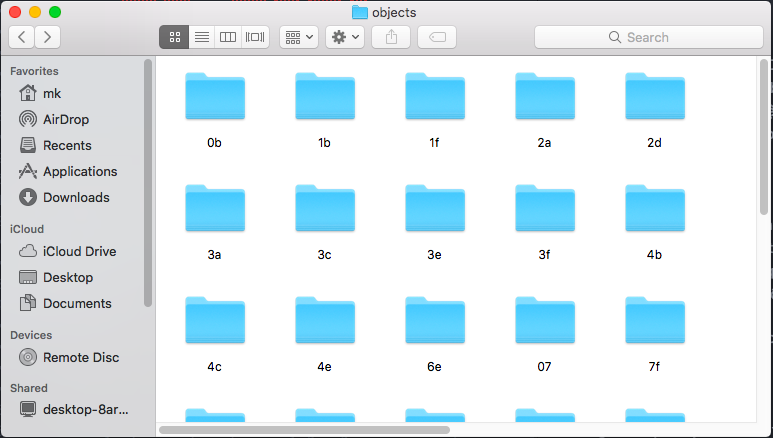Select folder 2a

[545, 97]
